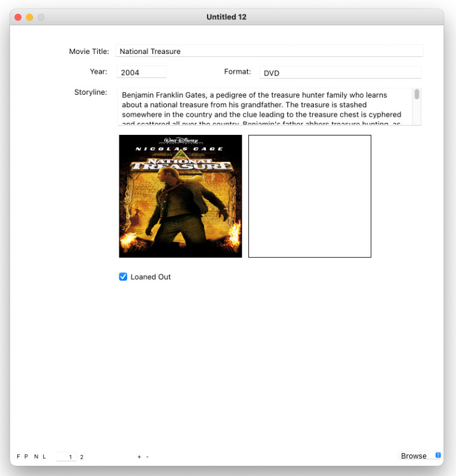Select the National Treasure poster image

coord(181,197)
